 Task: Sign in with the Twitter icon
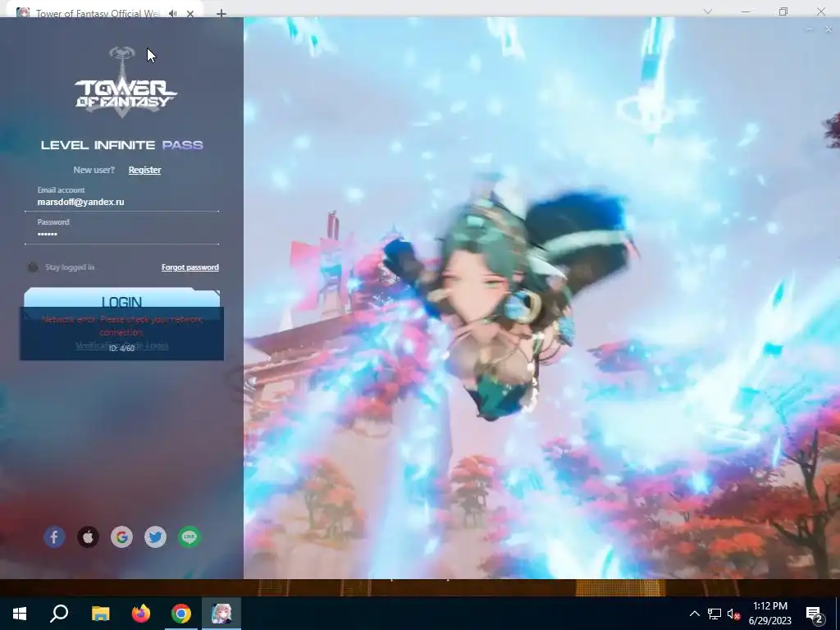[155, 536]
